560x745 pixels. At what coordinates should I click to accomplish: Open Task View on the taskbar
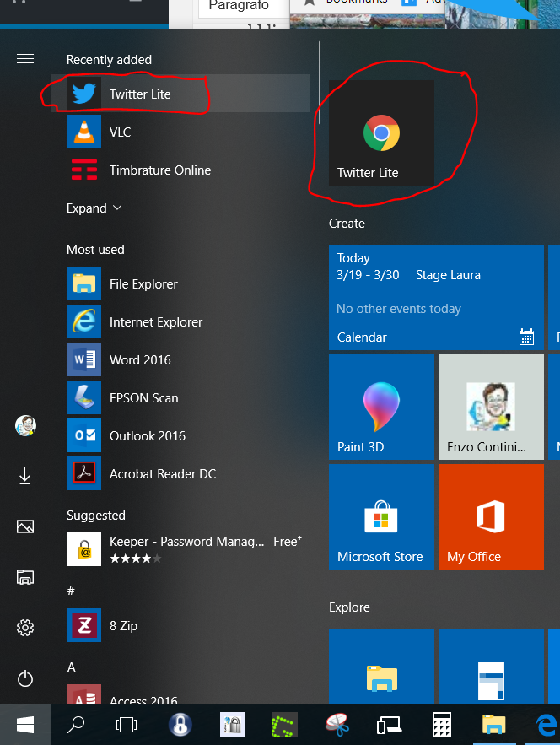[127, 724]
